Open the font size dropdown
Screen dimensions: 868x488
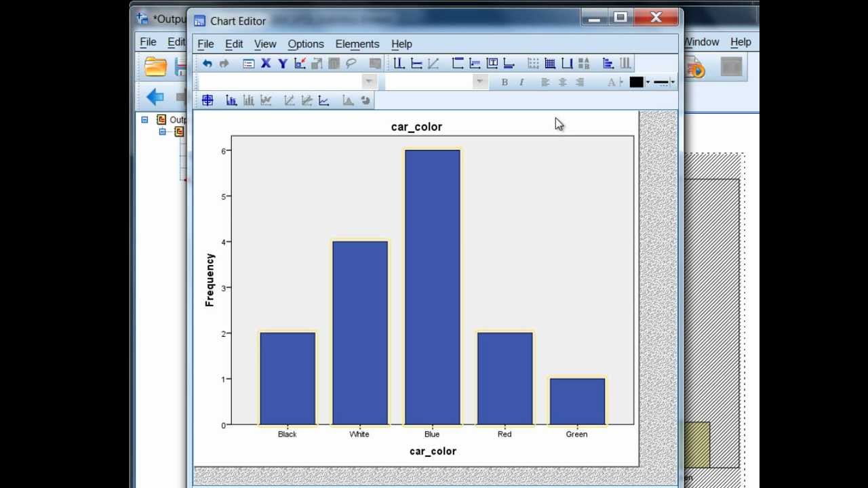(x=480, y=81)
